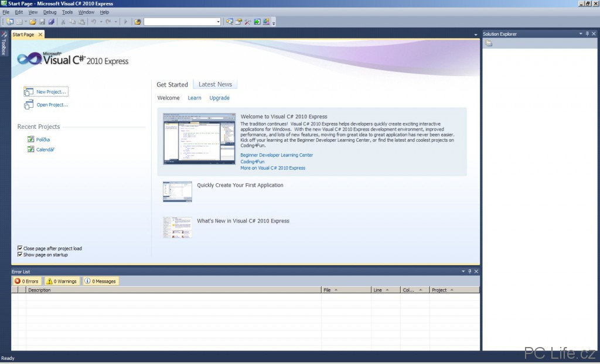The height and width of the screenshot is (364, 600).
Task: Click the Open Project link
Action: (52, 105)
